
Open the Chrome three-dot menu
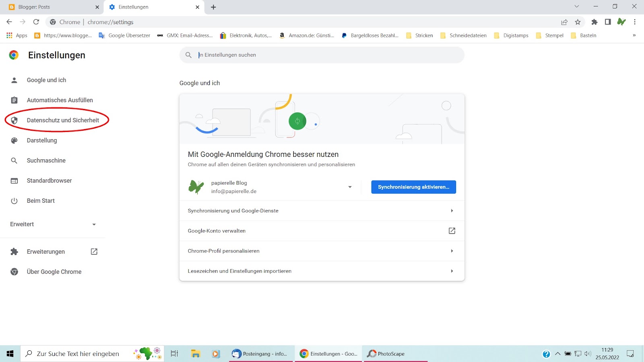(x=635, y=22)
